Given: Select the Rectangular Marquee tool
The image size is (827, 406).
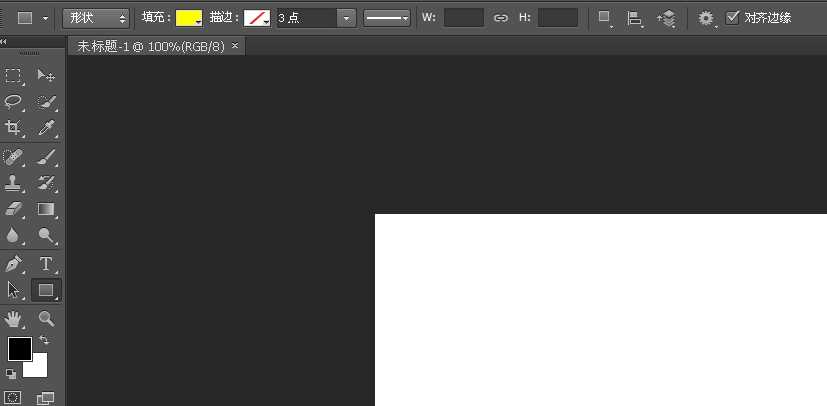Looking at the screenshot, I should coord(14,76).
